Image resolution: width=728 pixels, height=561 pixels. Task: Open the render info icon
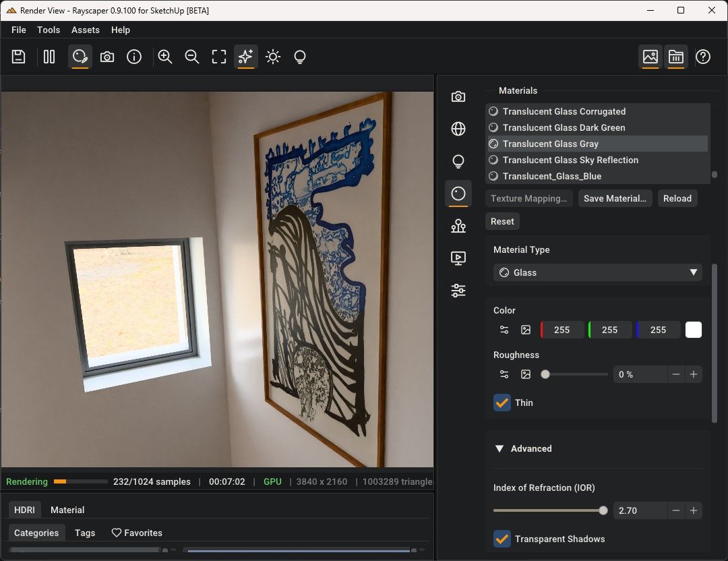click(x=134, y=57)
